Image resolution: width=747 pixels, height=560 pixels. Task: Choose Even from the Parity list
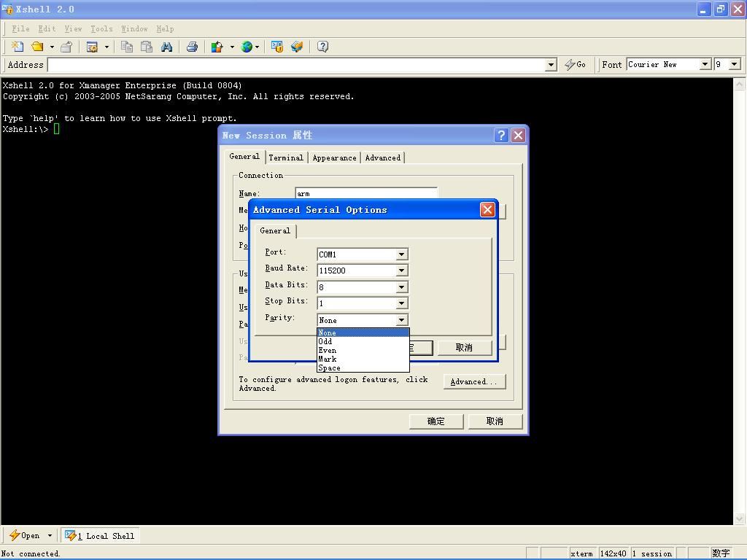point(328,350)
